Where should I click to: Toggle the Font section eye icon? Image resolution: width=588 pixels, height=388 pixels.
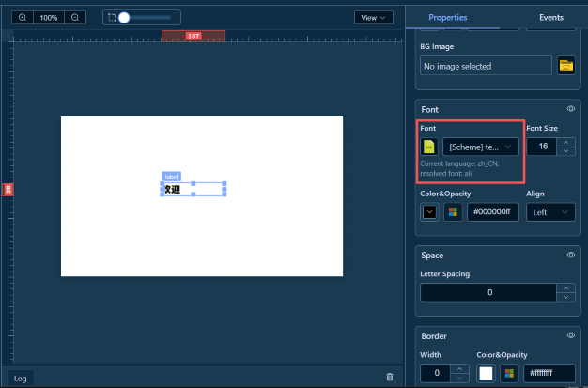pos(570,109)
